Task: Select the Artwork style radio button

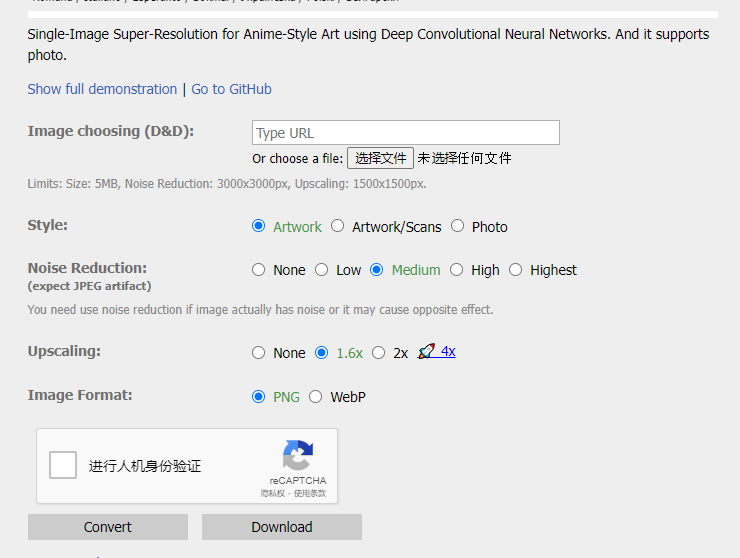Action: tap(259, 226)
